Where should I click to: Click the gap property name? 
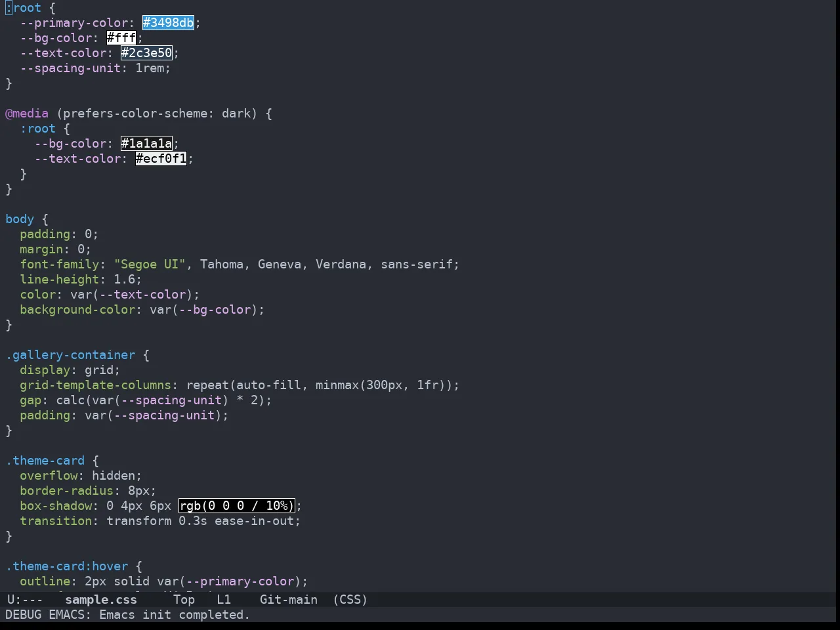(x=31, y=400)
